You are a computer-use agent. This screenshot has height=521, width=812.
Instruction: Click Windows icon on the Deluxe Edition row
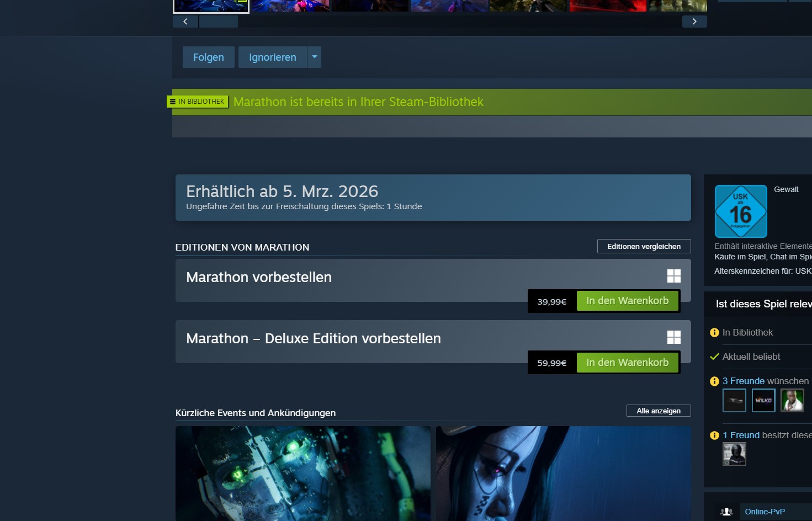[x=673, y=337]
